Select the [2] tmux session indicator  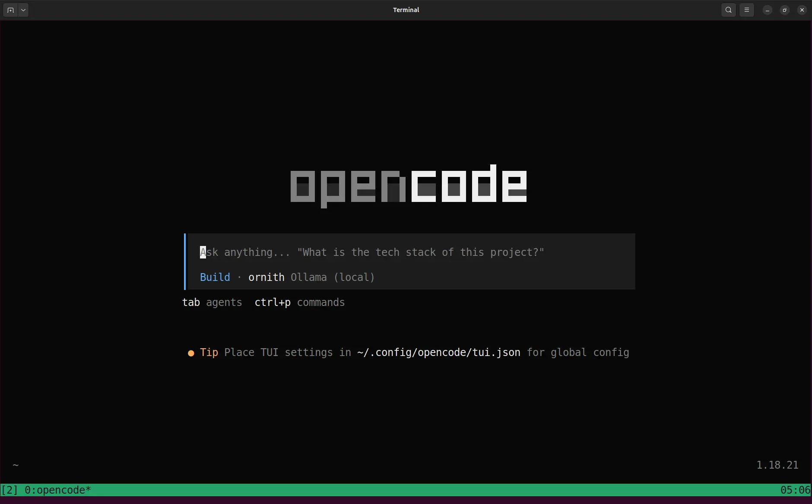10,490
